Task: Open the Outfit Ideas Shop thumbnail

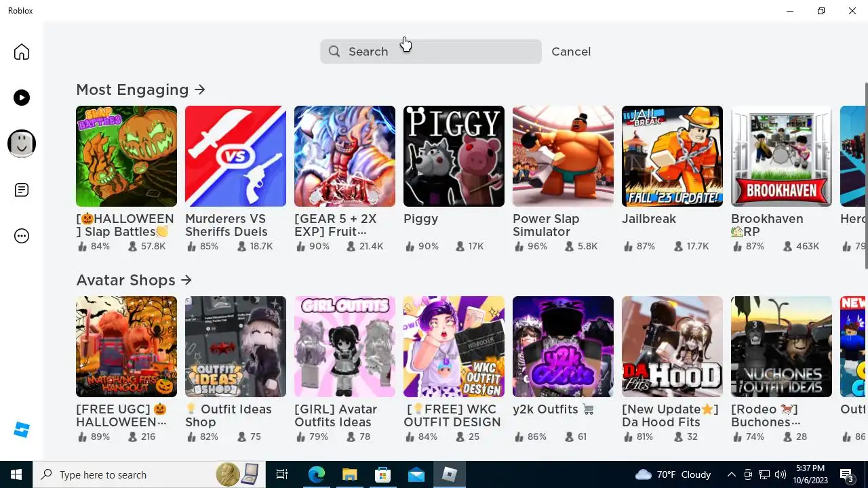Action: pyautogui.click(x=235, y=346)
